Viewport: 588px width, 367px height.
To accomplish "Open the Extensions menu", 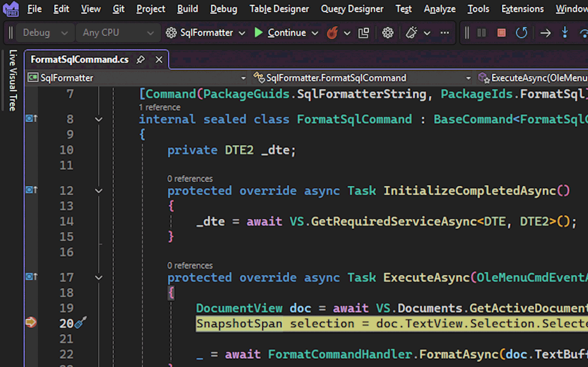I will click(522, 9).
